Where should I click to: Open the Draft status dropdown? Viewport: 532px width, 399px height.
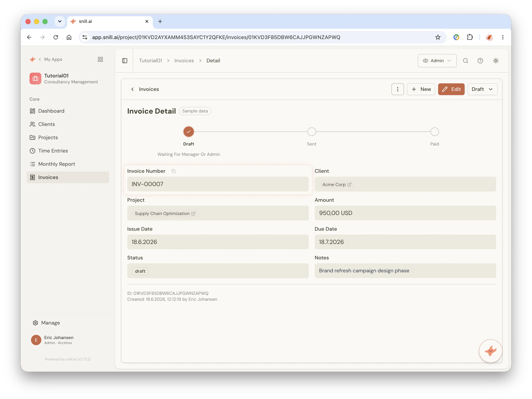(x=482, y=89)
